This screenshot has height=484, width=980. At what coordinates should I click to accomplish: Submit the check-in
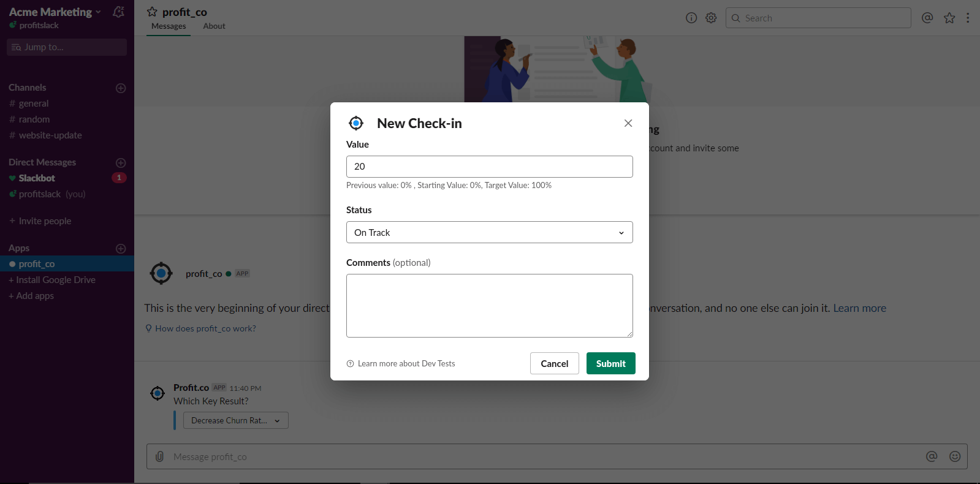pos(610,363)
